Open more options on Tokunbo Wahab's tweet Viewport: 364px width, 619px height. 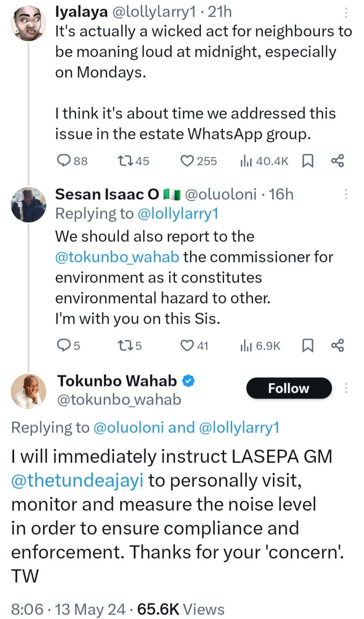coord(346,388)
